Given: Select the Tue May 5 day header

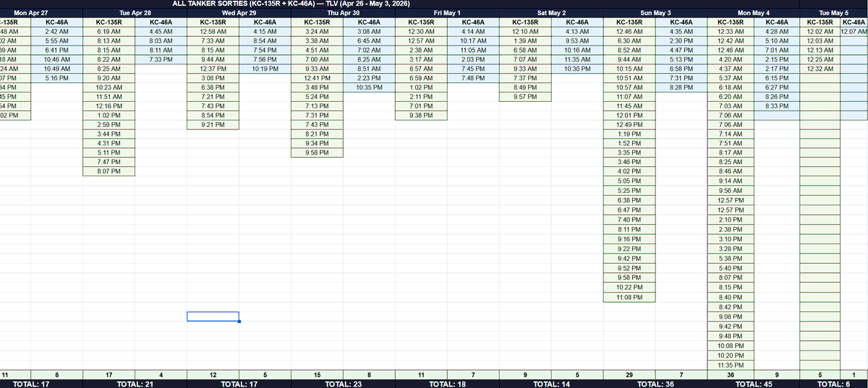Looking at the screenshot, I should point(834,13).
